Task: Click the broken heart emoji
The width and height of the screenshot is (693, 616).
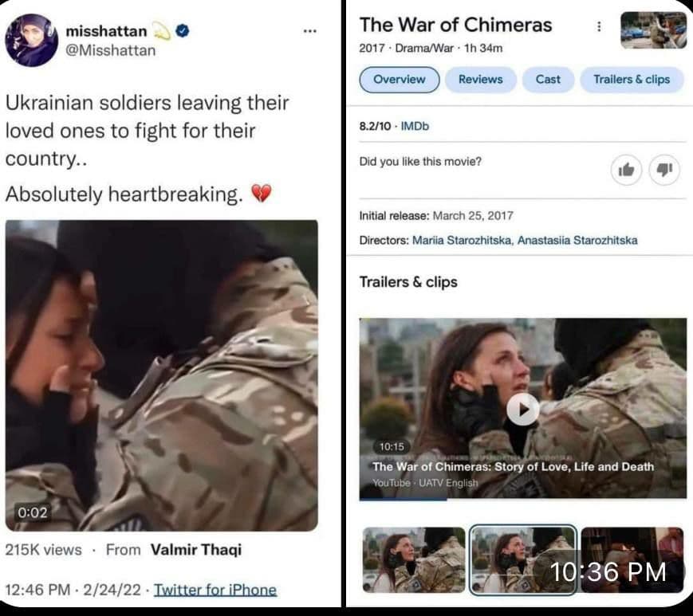Action: (x=262, y=194)
